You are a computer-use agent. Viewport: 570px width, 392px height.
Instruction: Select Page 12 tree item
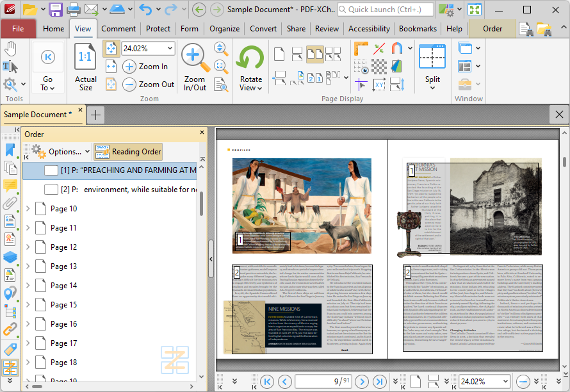[x=63, y=247]
